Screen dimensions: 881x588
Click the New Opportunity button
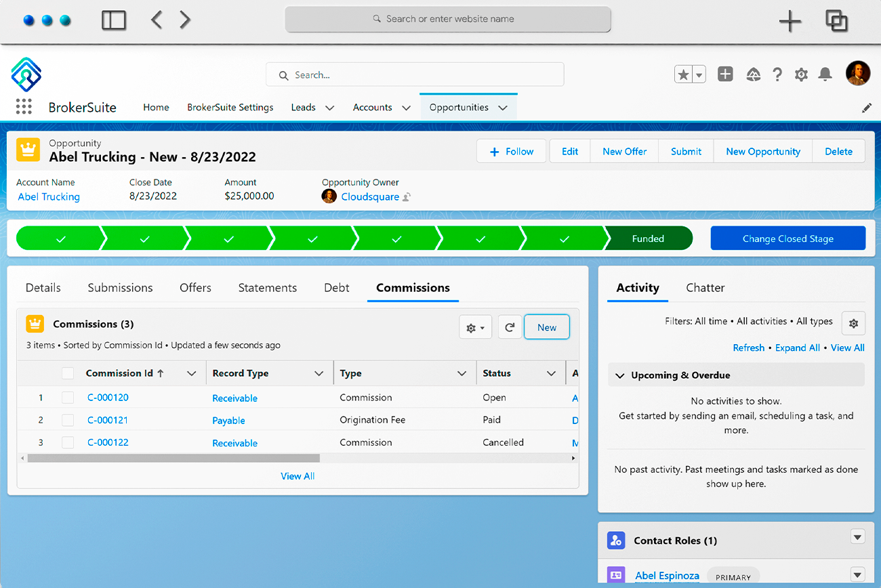(763, 151)
